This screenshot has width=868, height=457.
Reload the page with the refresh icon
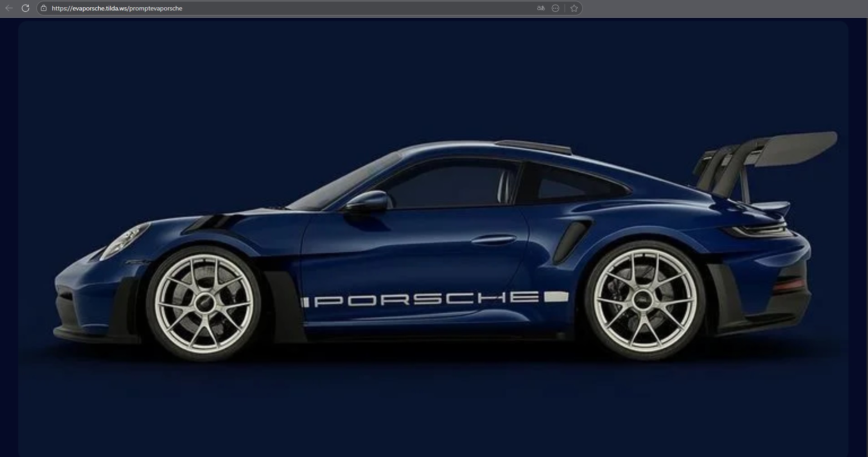25,8
